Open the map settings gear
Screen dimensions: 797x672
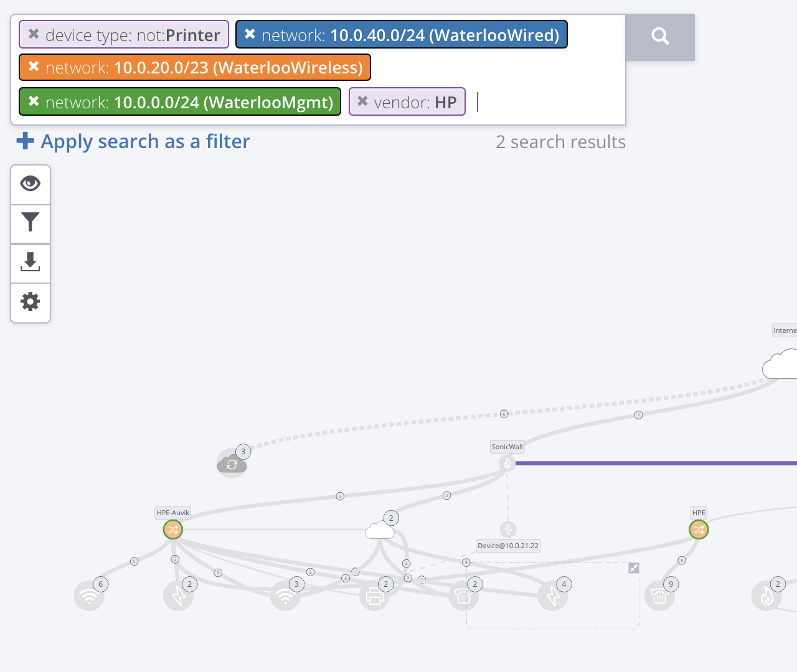[30, 302]
